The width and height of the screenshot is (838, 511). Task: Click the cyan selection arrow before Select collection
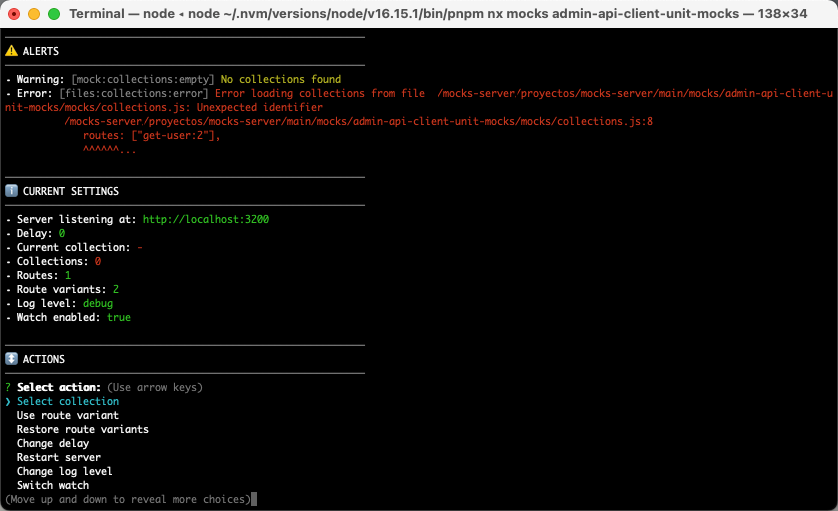click(x=8, y=401)
